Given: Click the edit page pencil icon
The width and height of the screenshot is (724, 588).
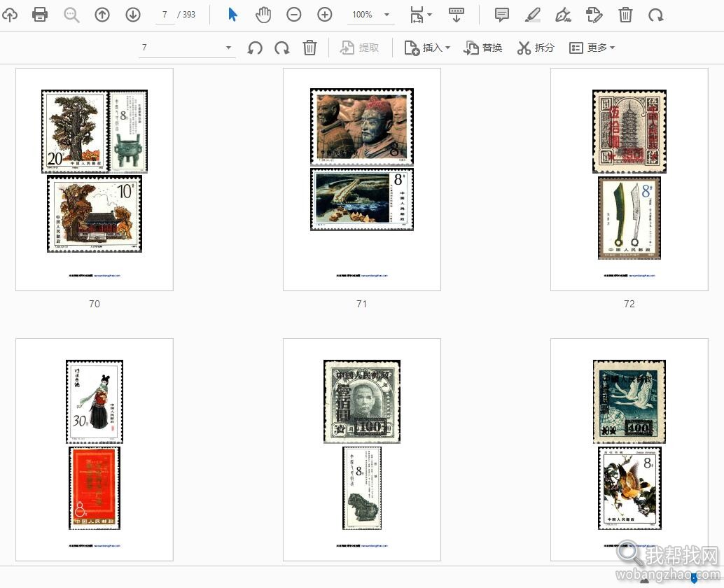Looking at the screenshot, I should [594, 15].
